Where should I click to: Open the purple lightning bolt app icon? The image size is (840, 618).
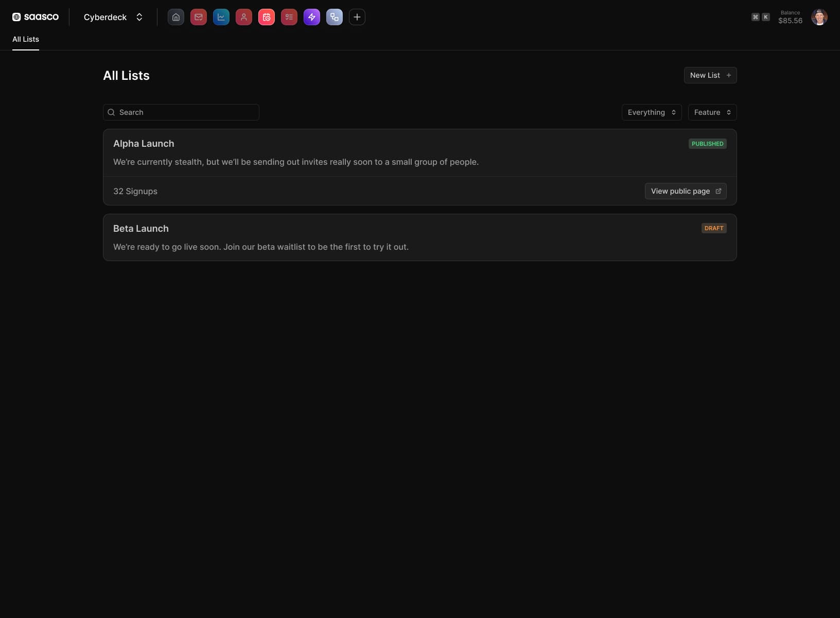[x=312, y=17]
